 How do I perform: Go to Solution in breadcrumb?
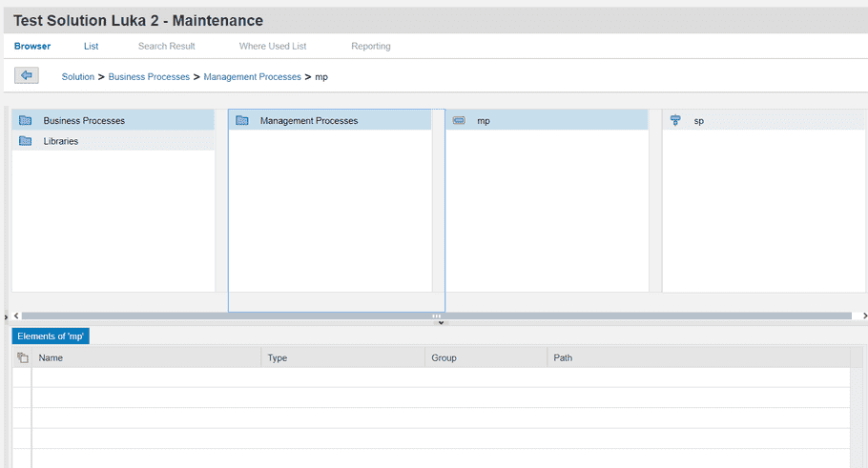click(x=78, y=77)
